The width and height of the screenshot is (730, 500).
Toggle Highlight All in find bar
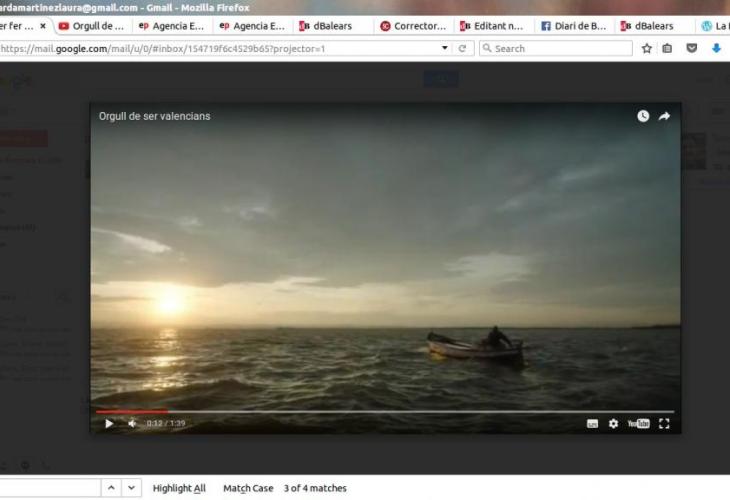tap(179, 488)
